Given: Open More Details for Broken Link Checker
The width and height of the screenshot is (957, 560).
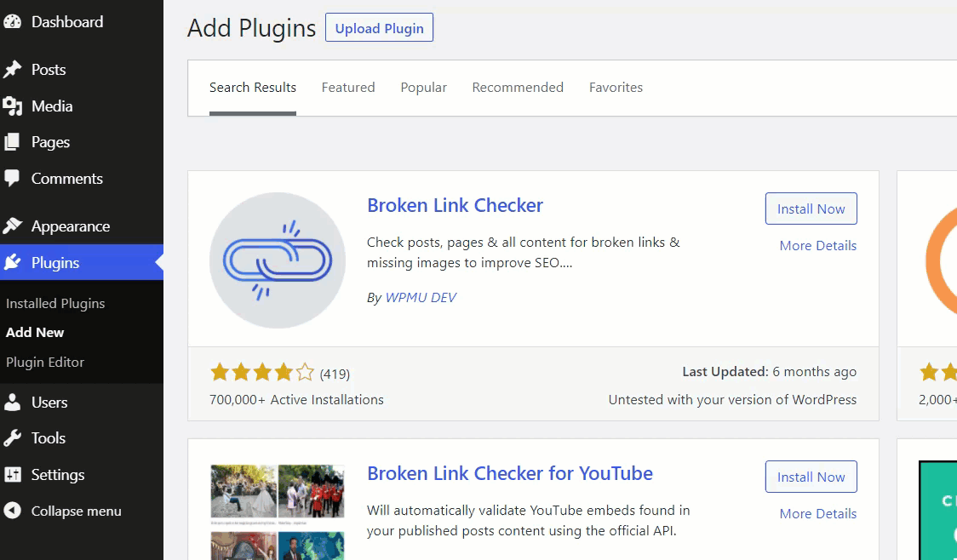Looking at the screenshot, I should (x=818, y=245).
